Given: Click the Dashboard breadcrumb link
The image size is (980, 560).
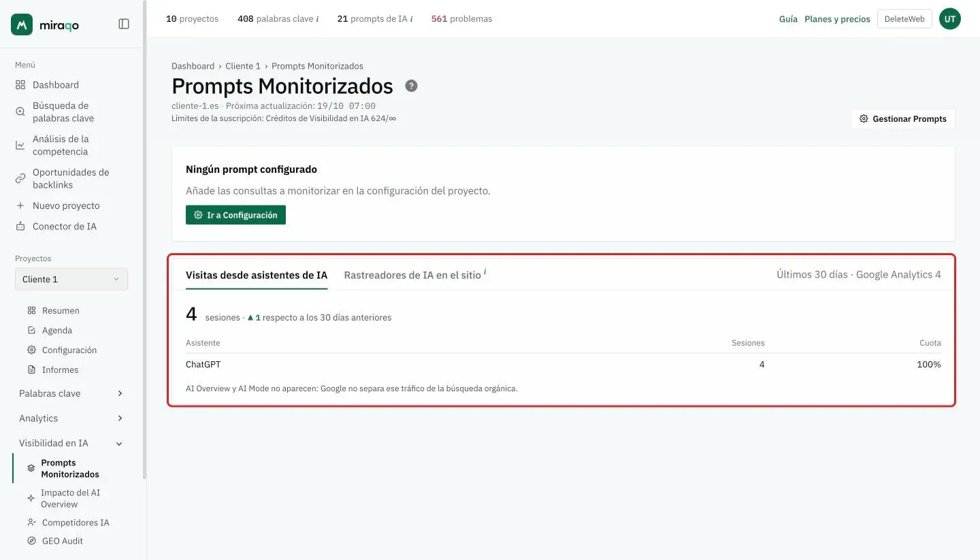Looking at the screenshot, I should tap(193, 66).
